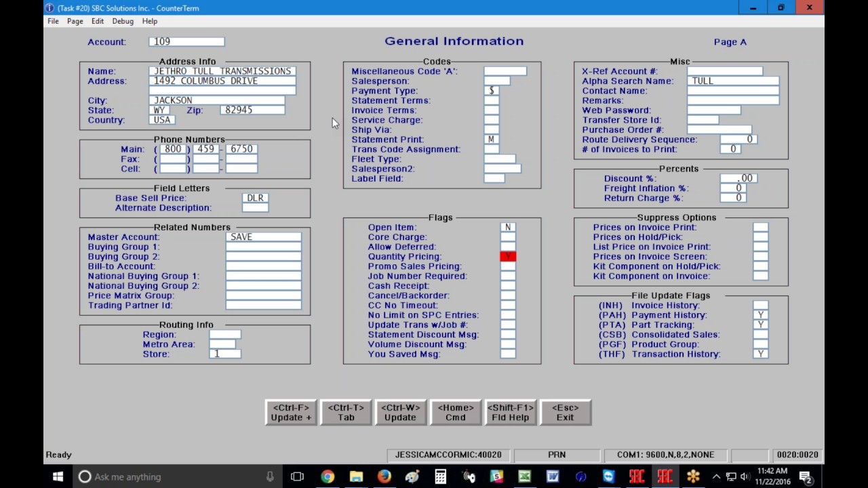The height and width of the screenshot is (488, 868).
Task: Open File Explorer from taskbar
Action: point(356,476)
